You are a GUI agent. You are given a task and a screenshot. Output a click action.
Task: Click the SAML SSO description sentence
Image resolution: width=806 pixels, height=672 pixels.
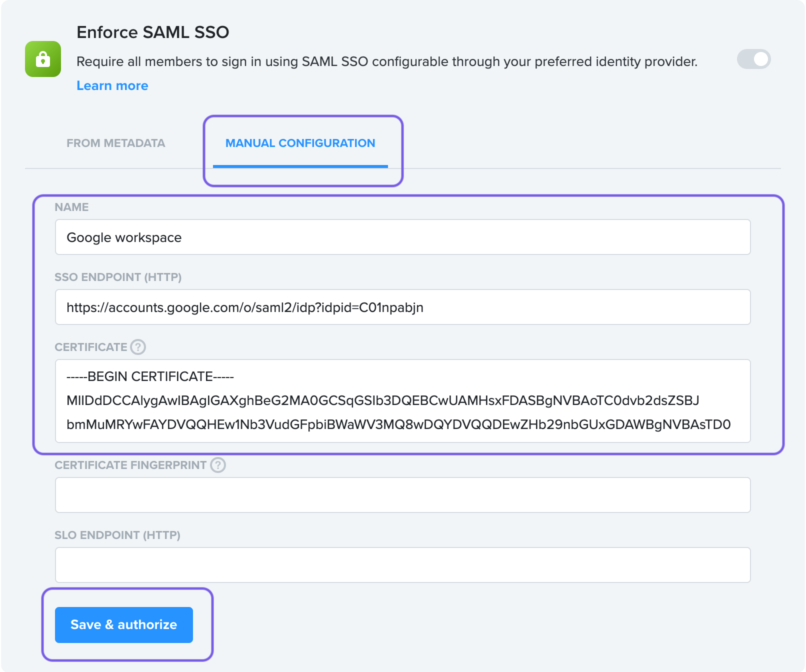pos(387,61)
